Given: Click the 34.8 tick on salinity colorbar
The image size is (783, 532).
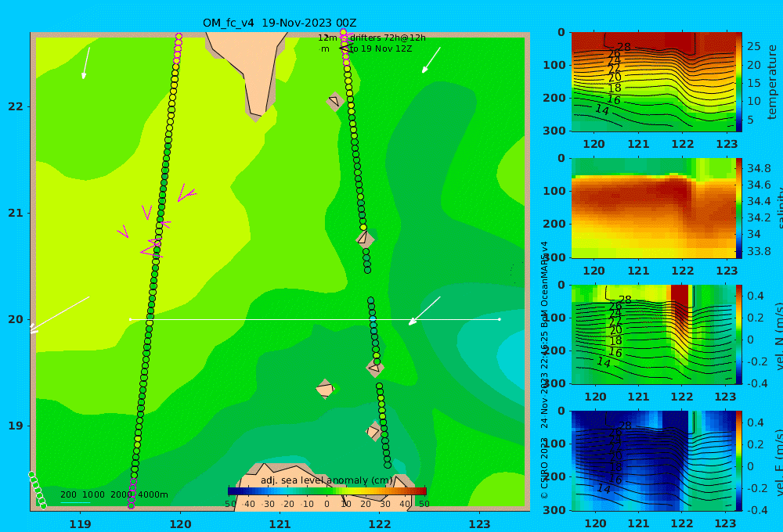Looking at the screenshot, I should coord(759,168).
